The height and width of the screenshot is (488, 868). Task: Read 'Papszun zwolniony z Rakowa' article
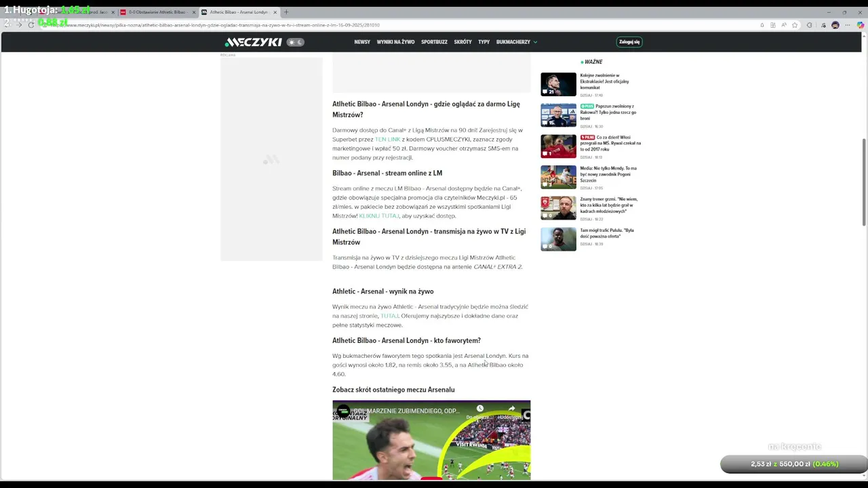click(608, 113)
